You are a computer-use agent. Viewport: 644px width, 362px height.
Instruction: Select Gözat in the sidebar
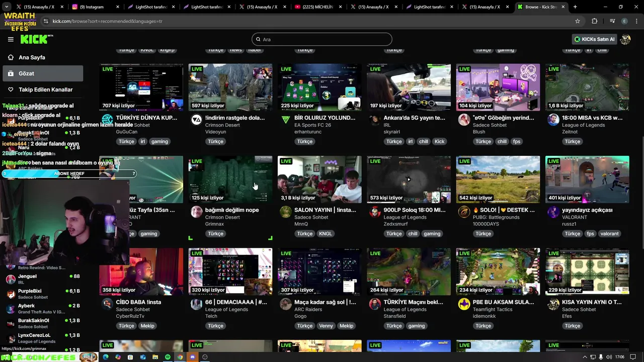(x=43, y=73)
